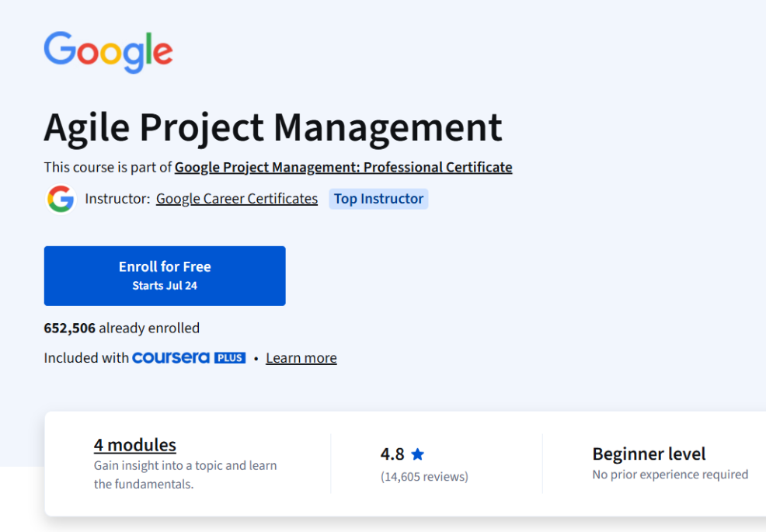The width and height of the screenshot is (766, 532).
Task: Click the Google G instructor avatar
Action: 60,199
